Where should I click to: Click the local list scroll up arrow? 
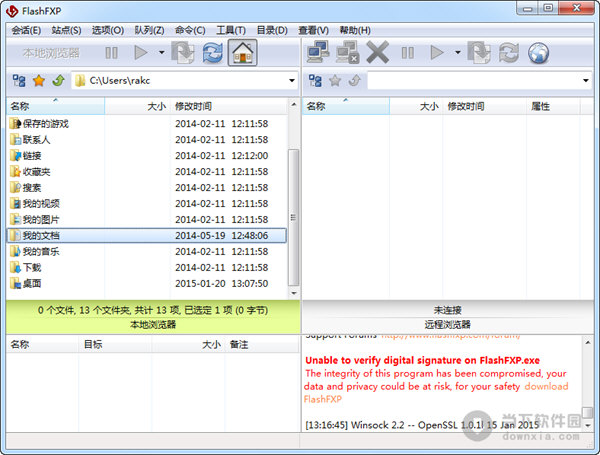pos(293,104)
